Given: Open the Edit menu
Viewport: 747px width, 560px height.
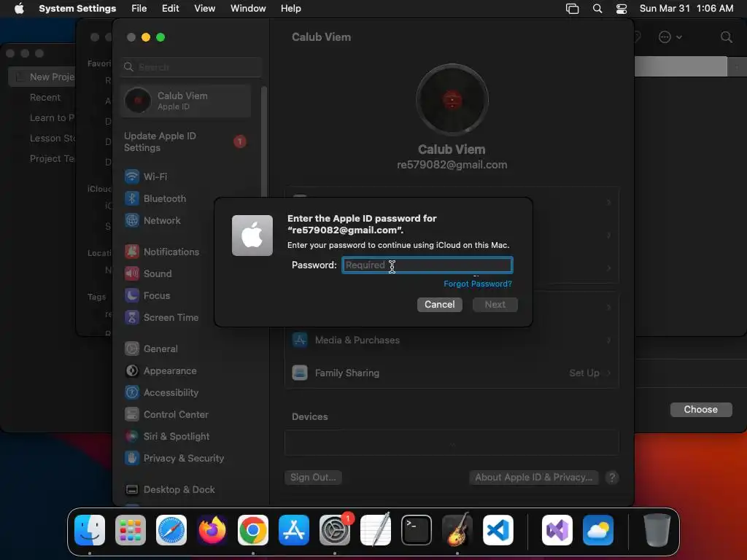Looking at the screenshot, I should tap(170, 9).
